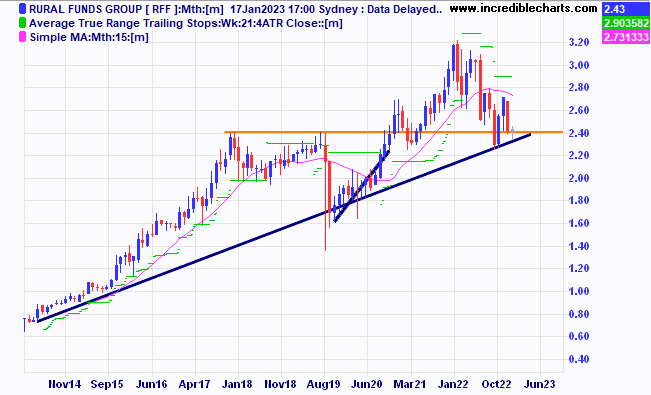Viewport: 651px width, 395px height.
Task: Click the Jun16 date axis label
Action: [151, 384]
